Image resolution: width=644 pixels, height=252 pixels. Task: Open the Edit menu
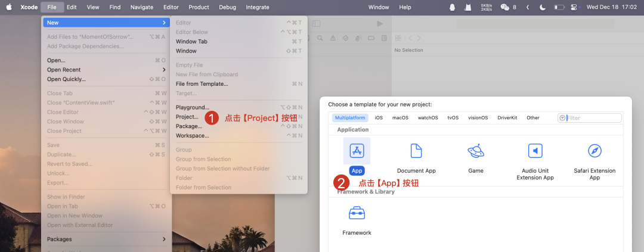coord(72,7)
